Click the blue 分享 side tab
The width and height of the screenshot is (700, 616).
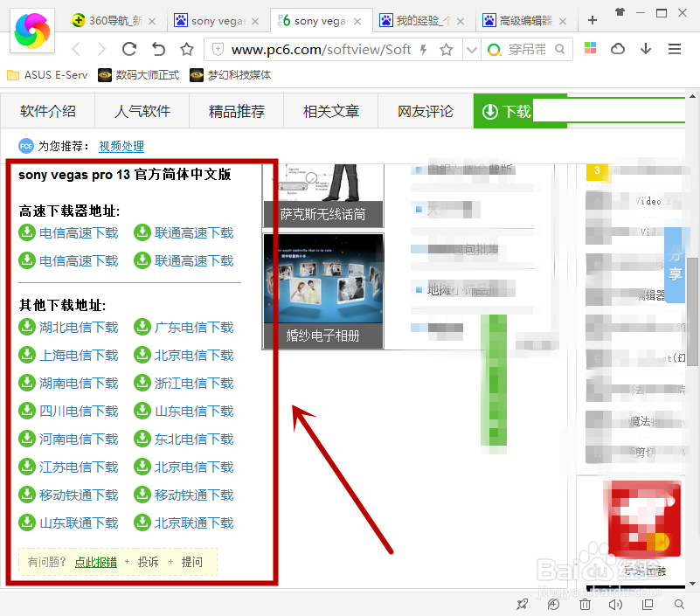click(x=675, y=265)
